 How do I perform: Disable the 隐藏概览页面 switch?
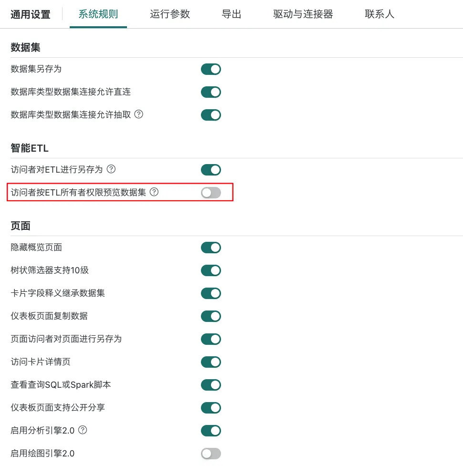pos(210,248)
